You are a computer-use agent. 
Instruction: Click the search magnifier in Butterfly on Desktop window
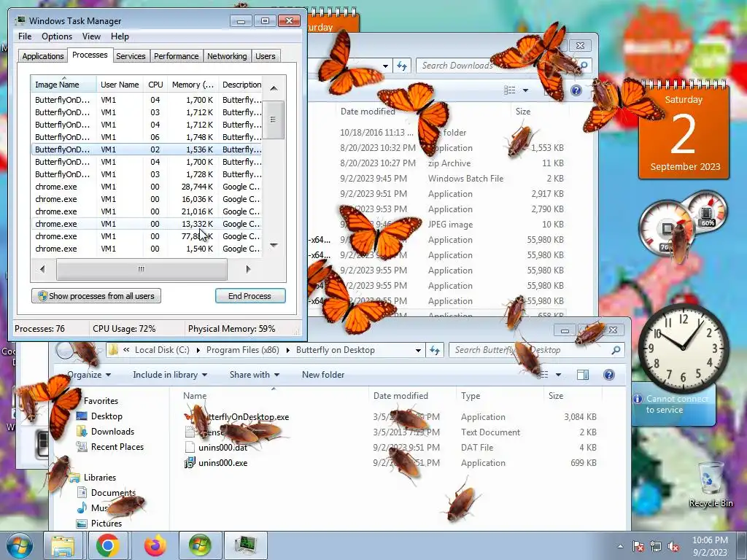click(x=616, y=350)
